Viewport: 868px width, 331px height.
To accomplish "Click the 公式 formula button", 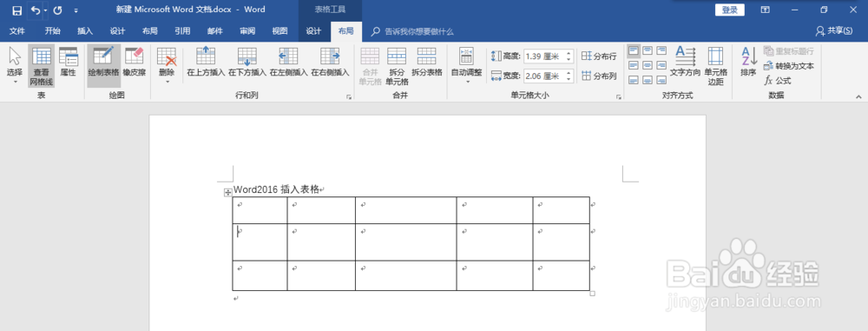I will pyautogui.click(x=778, y=81).
